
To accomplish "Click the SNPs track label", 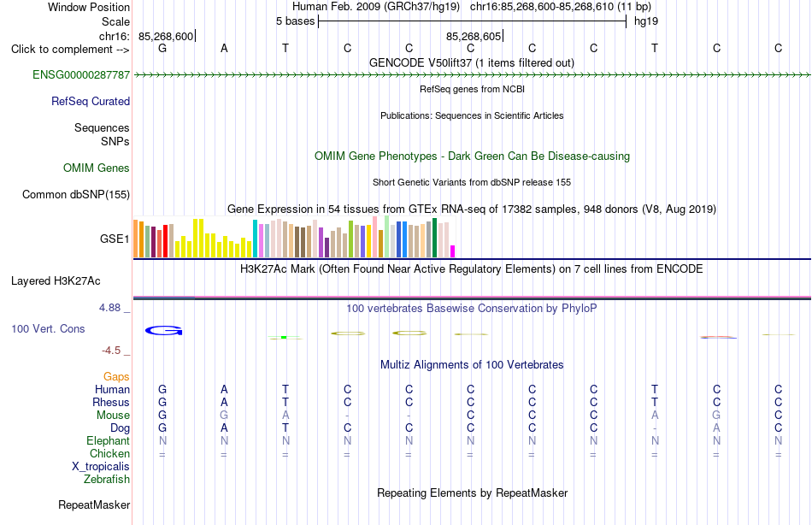I will 115,141.
